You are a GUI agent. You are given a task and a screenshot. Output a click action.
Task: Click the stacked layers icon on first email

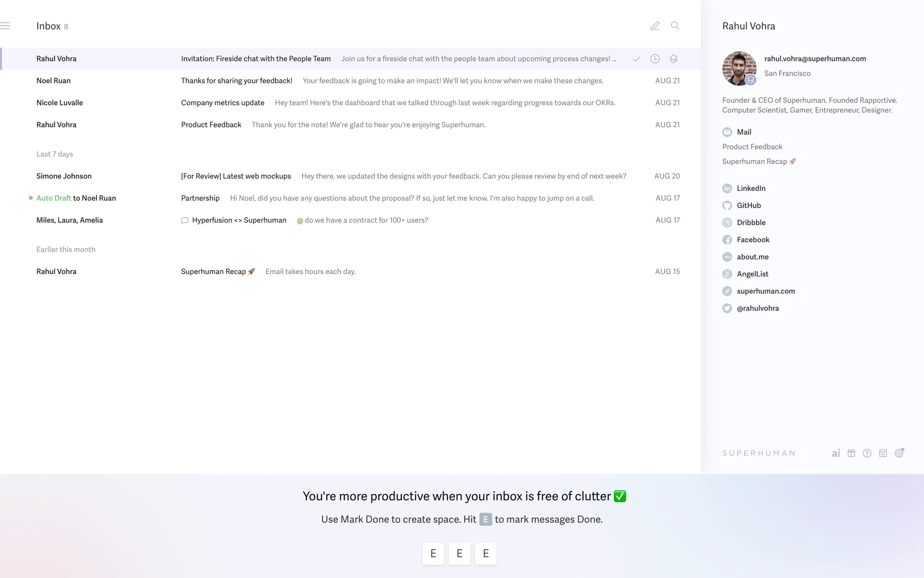pos(673,59)
